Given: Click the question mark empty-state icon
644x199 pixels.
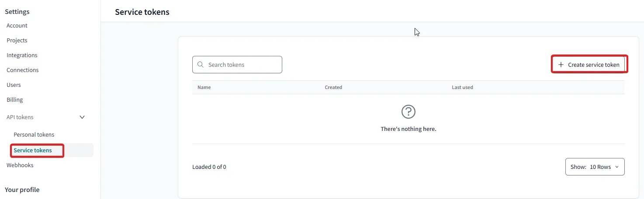Looking at the screenshot, I should [408, 112].
